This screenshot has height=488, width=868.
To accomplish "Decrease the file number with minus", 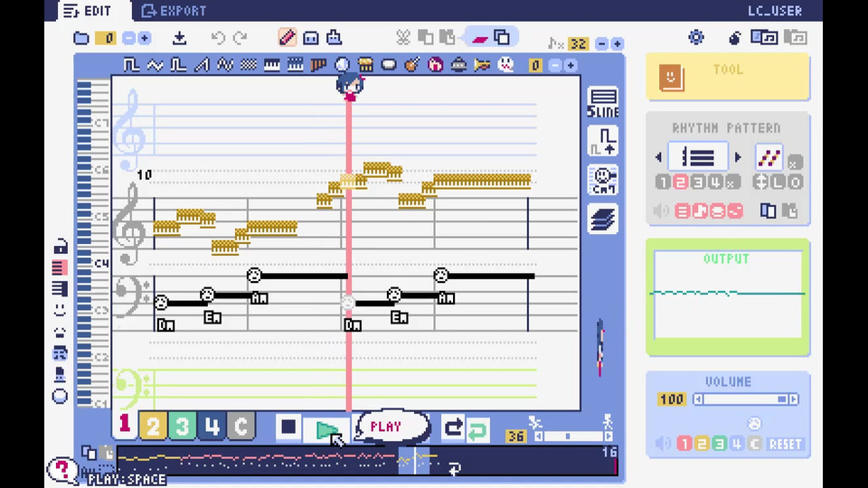I will pos(128,38).
